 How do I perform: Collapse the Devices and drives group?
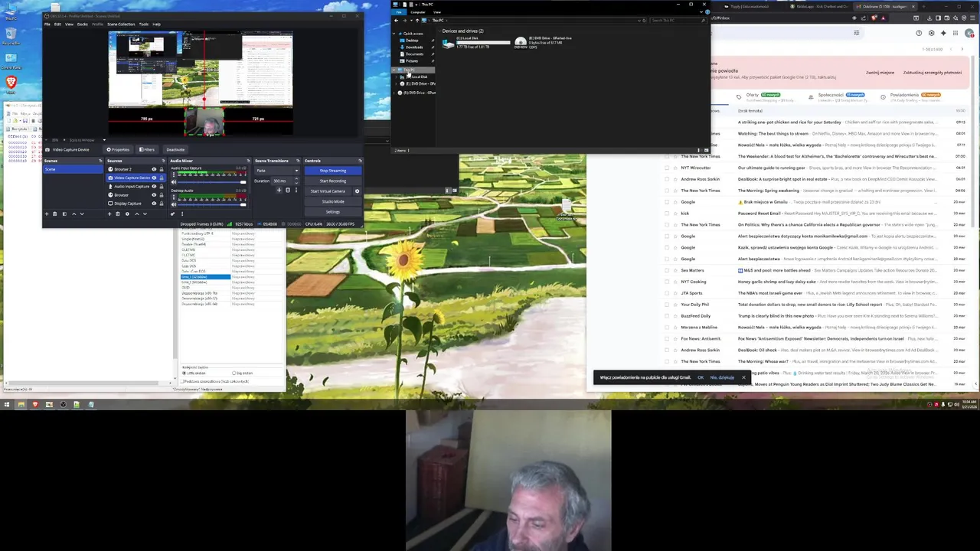[439, 31]
